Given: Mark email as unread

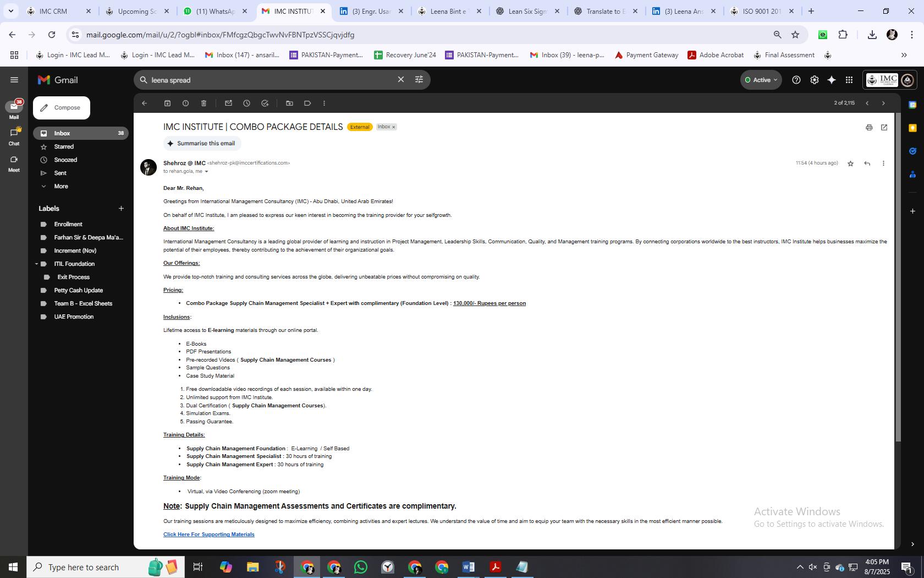Looking at the screenshot, I should point(228,103).
